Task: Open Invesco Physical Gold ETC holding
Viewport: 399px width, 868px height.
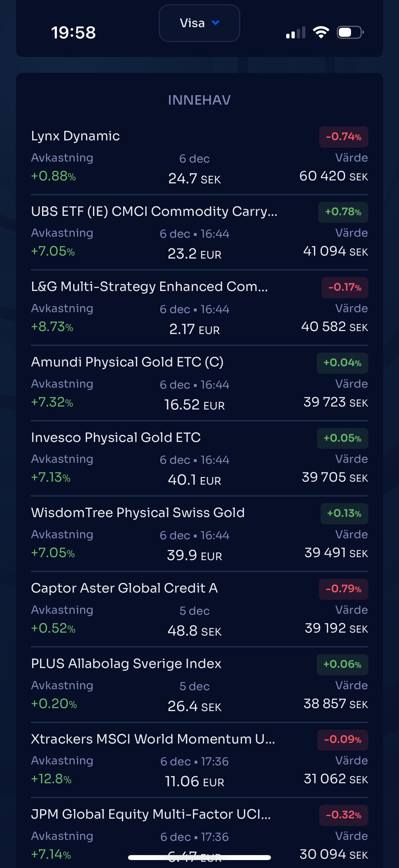Action: (x=116, y=438)
